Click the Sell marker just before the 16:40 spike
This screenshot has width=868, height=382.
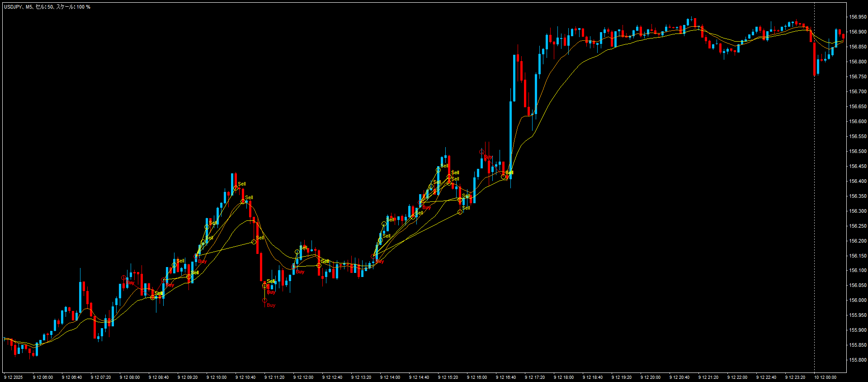(x=504, y=177)
